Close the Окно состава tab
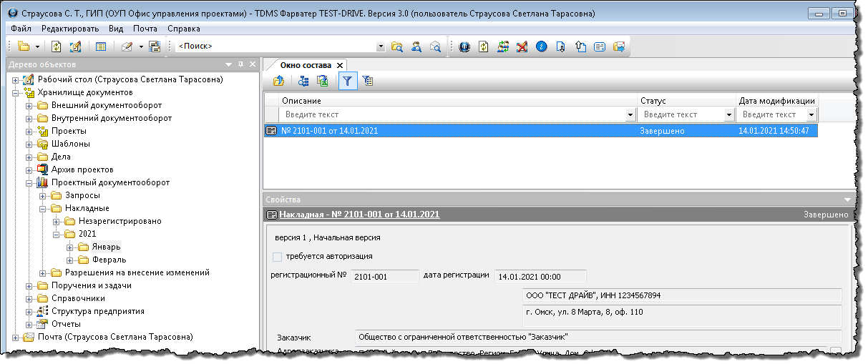868x364 pixels. tap(341, 65)
